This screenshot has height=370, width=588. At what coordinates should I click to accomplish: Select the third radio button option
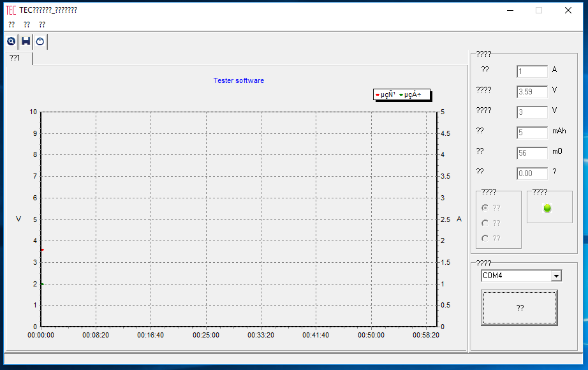(x=485, y=239)
